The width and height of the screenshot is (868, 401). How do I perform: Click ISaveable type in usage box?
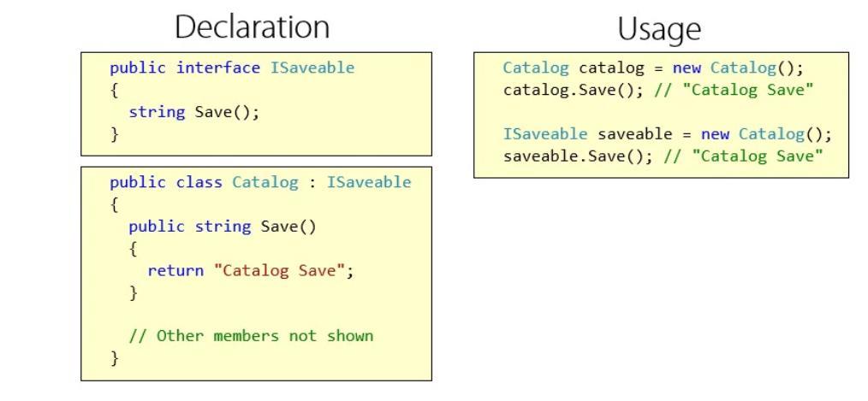[545, 134]
